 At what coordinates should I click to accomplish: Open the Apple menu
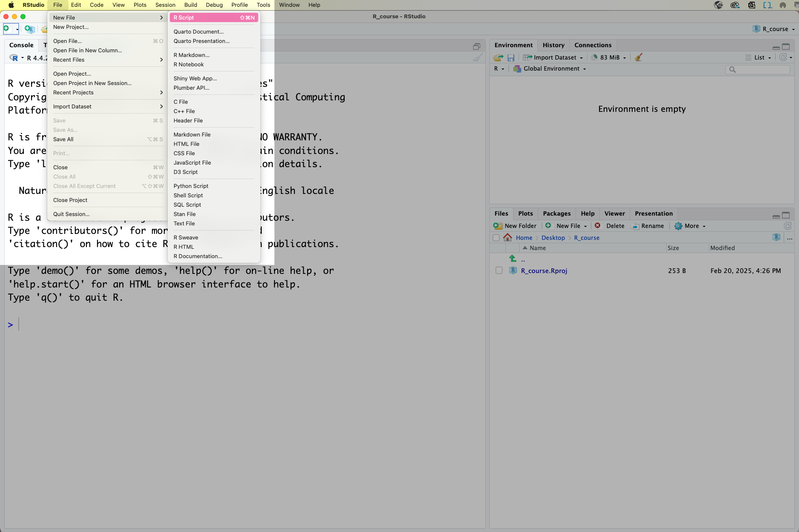11,5
